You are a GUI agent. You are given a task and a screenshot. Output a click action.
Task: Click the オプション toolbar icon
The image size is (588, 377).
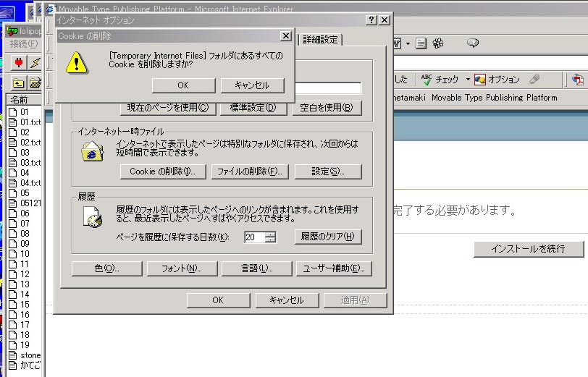point(480,79)
